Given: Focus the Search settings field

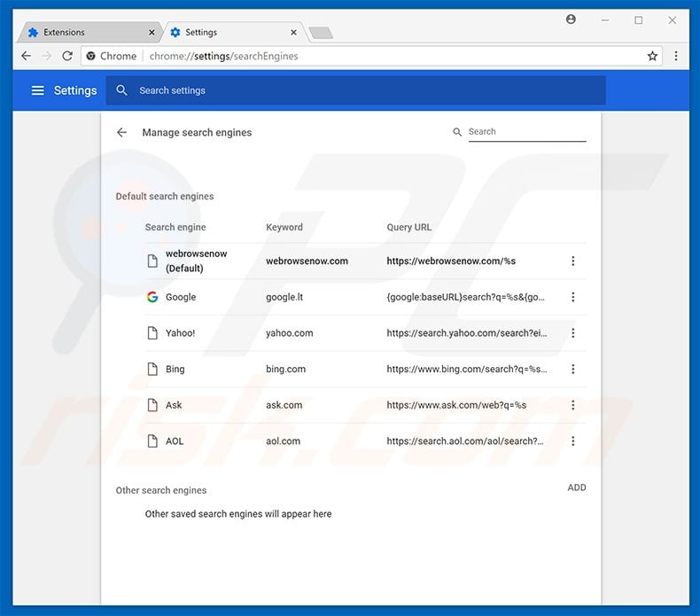Looking at the screenshot, I should [x=355, y=90].
